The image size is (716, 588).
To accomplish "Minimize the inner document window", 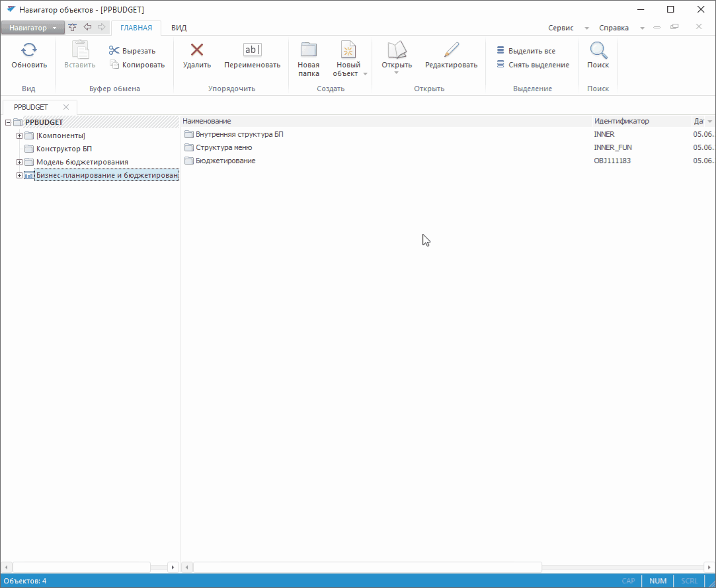I will tap(657, 27).
